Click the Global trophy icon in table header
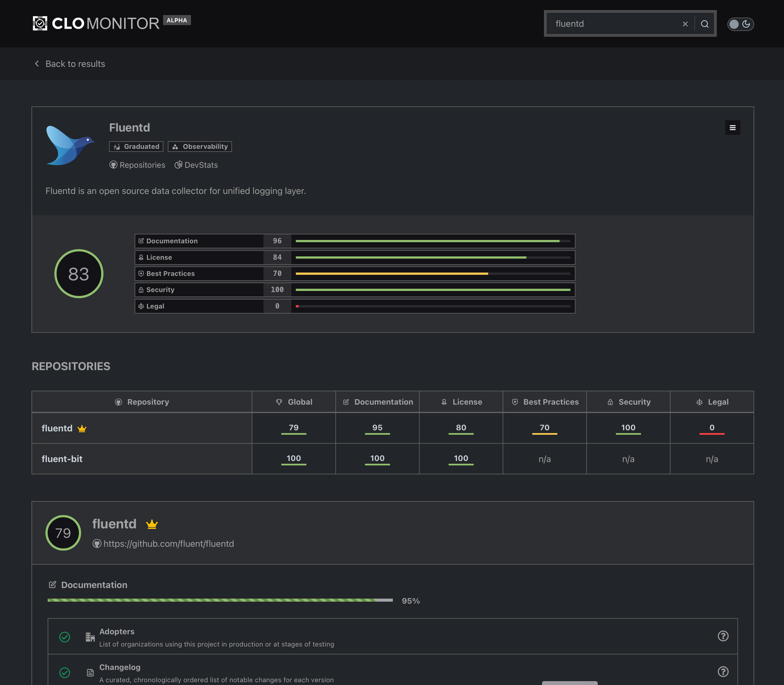 (279, 402)
